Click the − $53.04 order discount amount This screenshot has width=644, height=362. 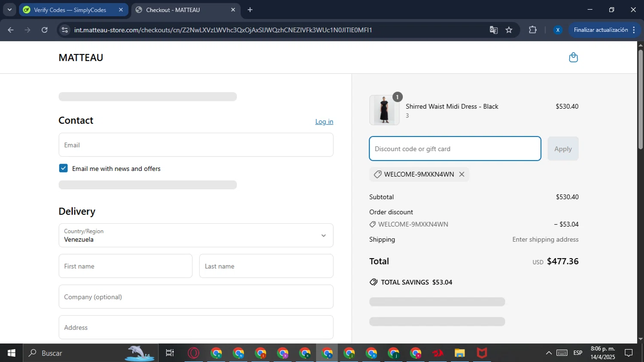566,224
